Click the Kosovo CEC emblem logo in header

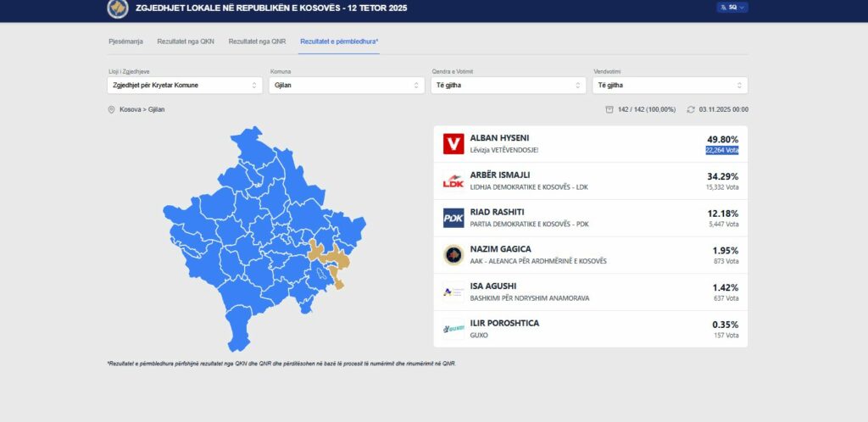(117, 8)
